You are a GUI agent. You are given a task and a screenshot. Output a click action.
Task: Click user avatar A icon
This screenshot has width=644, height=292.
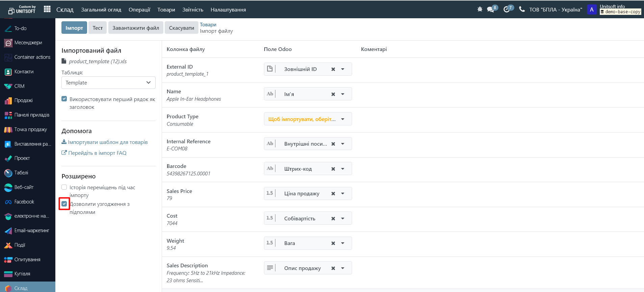(x=592, y=9)
